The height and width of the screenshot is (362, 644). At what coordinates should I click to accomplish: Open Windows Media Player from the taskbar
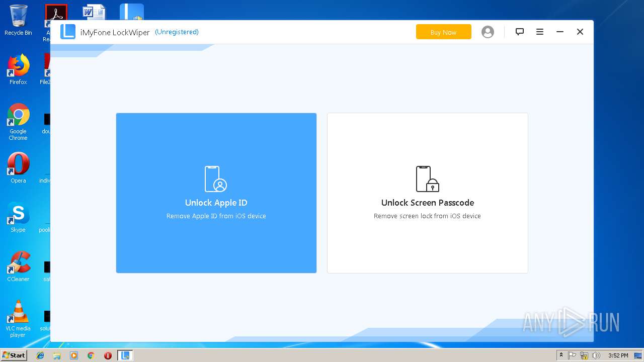pos(74,355)
